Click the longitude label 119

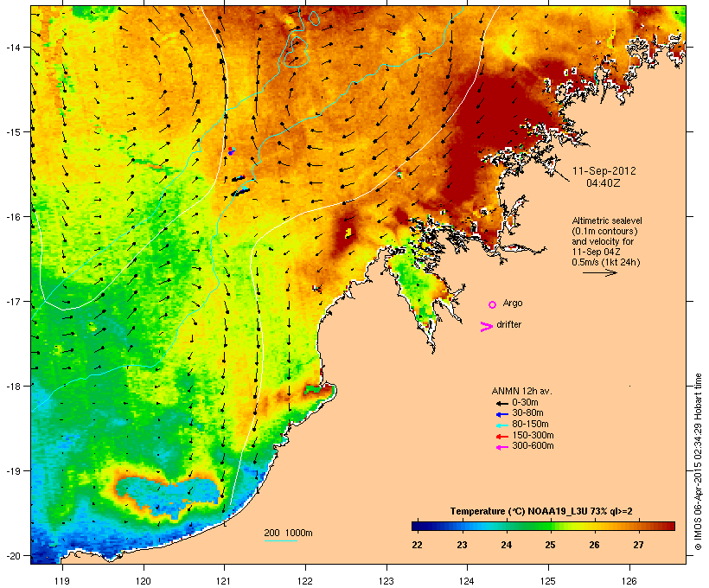[62, 581]
